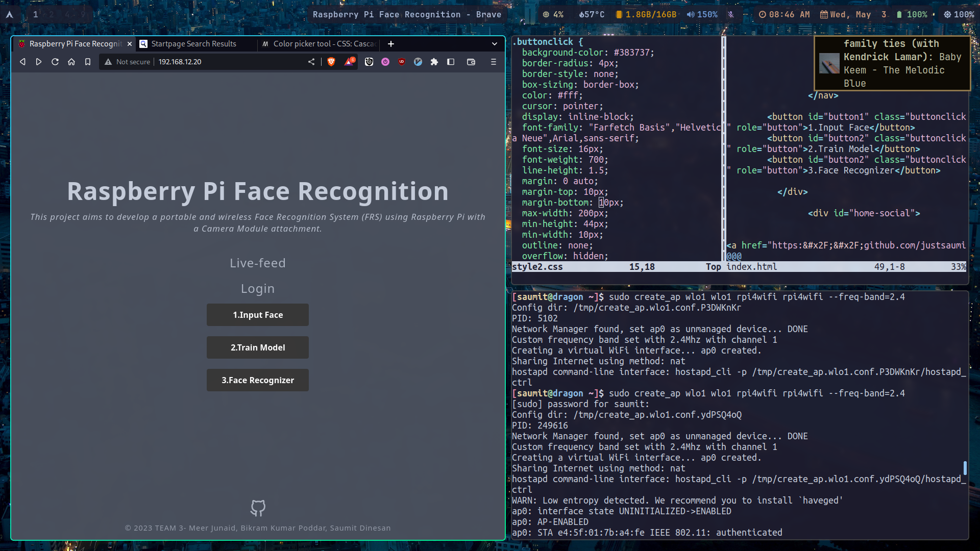
Task: Click the 2.Train Model button
Action: tap(258, 347)
